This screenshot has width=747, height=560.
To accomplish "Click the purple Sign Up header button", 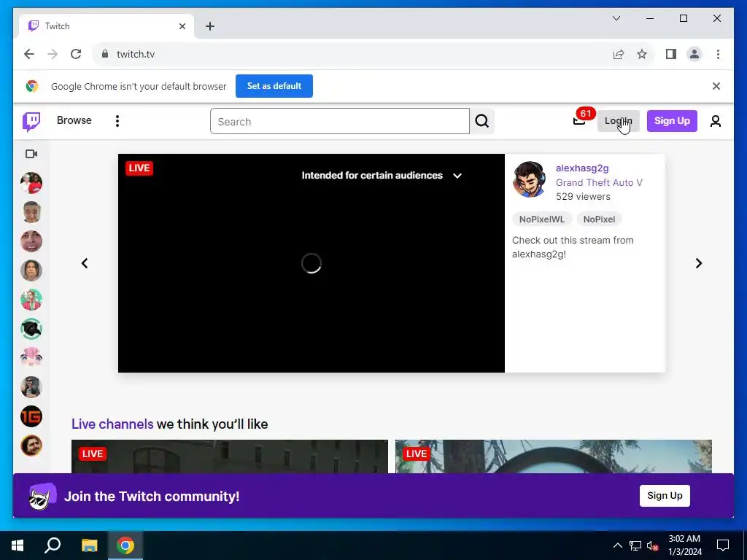I will click(672, 121).
